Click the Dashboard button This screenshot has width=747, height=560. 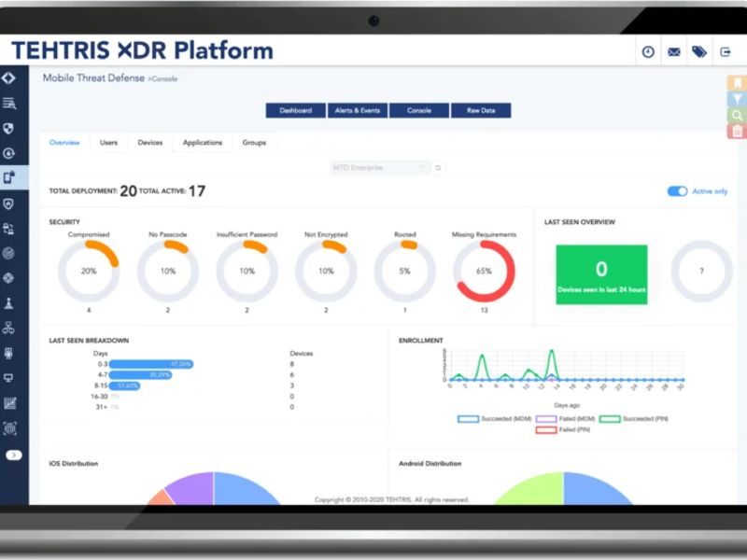(x=296, y=110)
